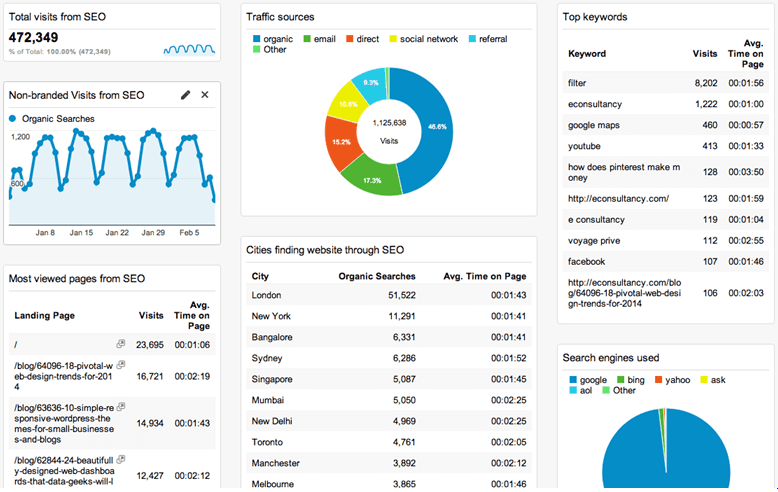The image size is (778, 492).
Task: Close the Non-branded Visits from SEO widget
Action: 204,95
